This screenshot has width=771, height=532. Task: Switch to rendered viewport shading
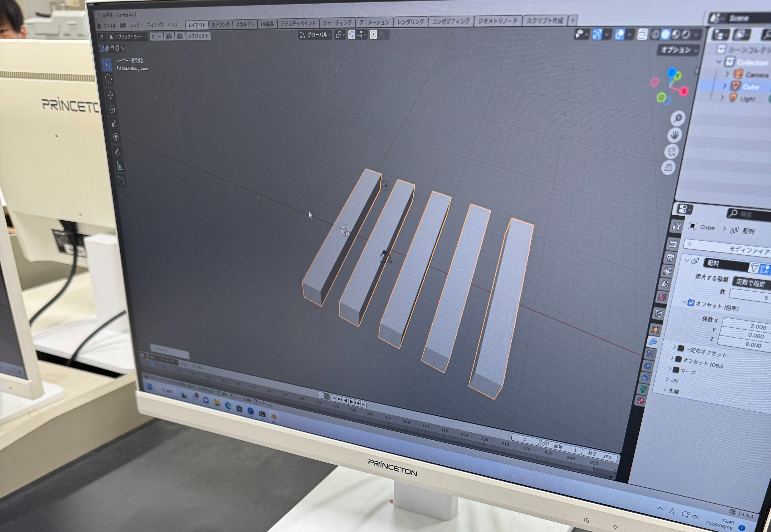[x=686, y=35]
